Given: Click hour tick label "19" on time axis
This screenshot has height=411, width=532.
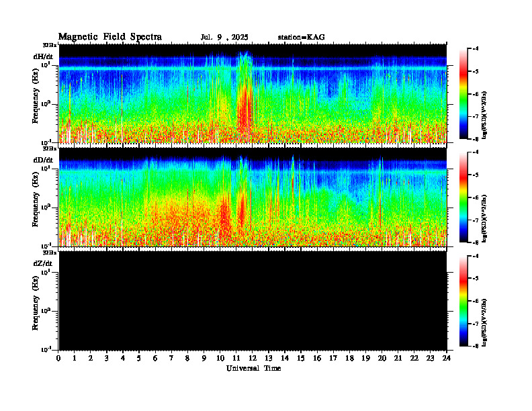Looking at the screenshot, I should (365, 358).
